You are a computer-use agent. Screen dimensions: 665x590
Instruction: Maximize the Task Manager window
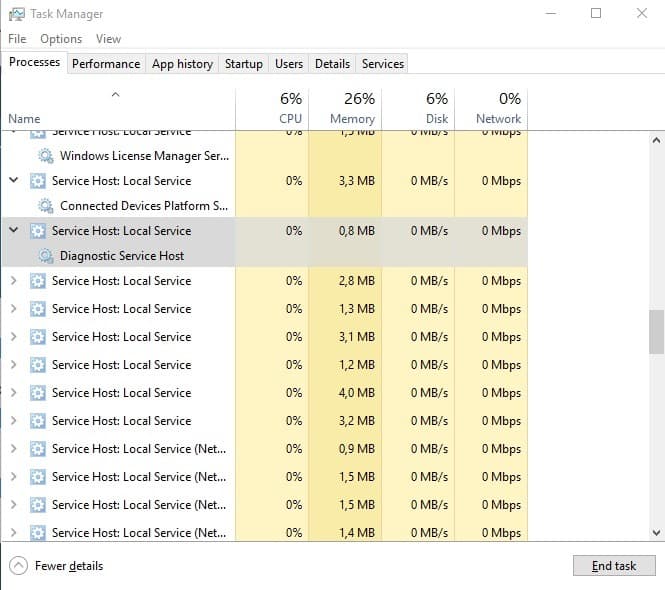pyautogui.click(x=596, y=13)
